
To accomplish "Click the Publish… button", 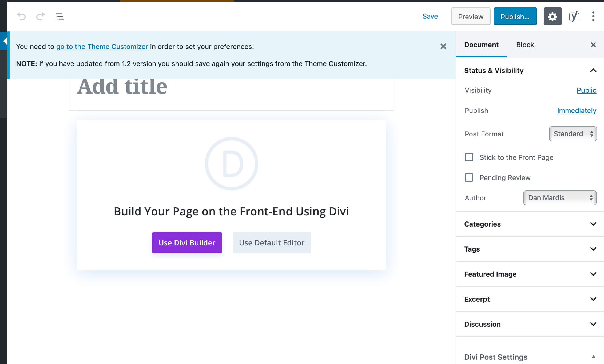I will (x=515, y=17).
